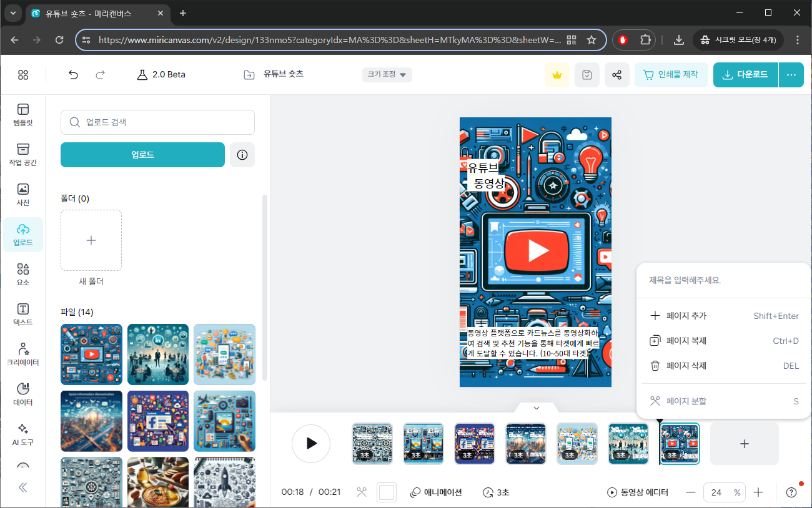This screenshot has height=508, width=812.
Task: Open the main menu grid icon
Action: (x=23, y=75)
